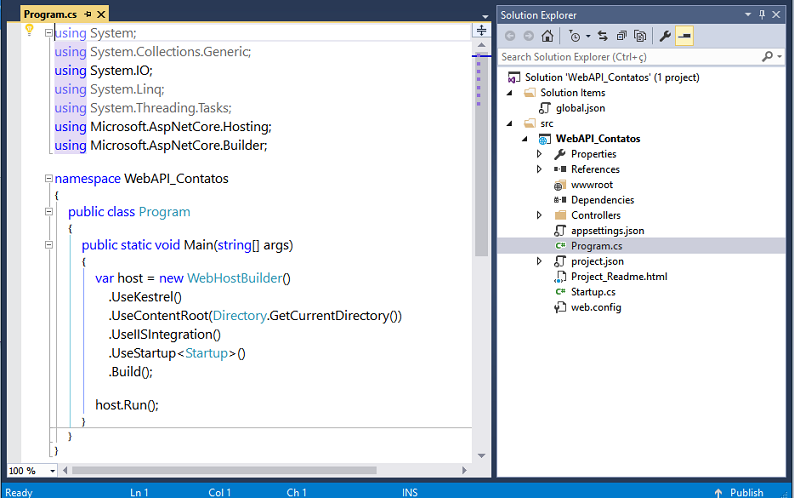Click the Back arrow in Solution Explorer

tap(510, 36)
